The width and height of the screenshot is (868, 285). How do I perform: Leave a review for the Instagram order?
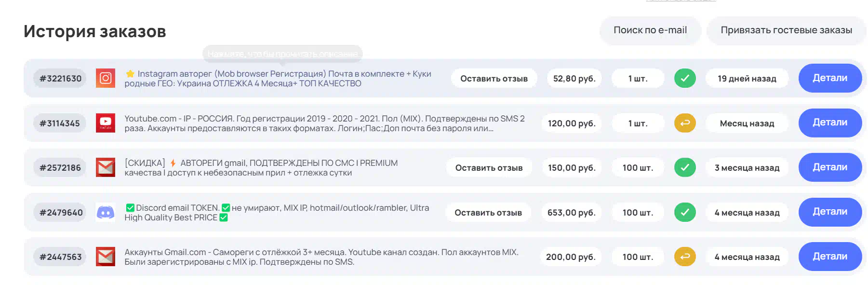[494, 79]
